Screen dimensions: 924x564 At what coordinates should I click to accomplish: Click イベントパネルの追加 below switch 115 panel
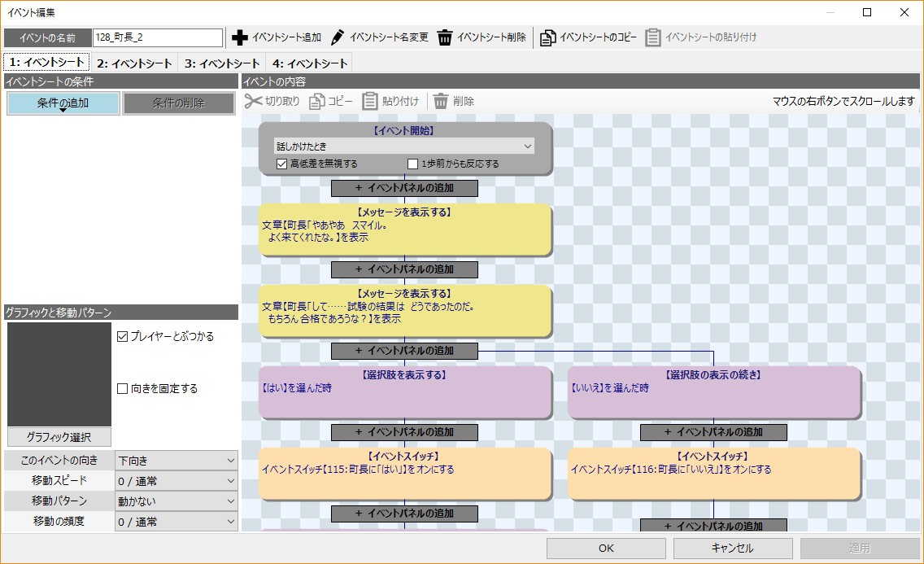click(x=404, y=514)
